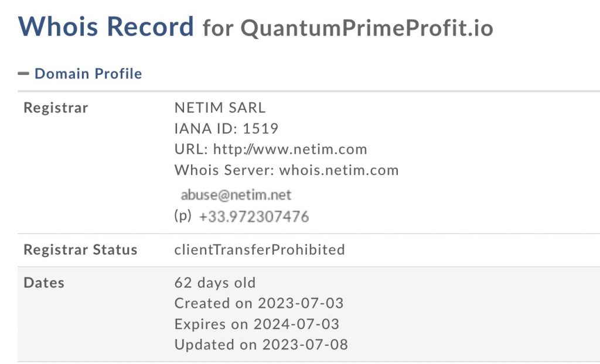This screenshot has height=364, width=600.
Task: Click the Registrar row label
Action: [x=56, y=108]
